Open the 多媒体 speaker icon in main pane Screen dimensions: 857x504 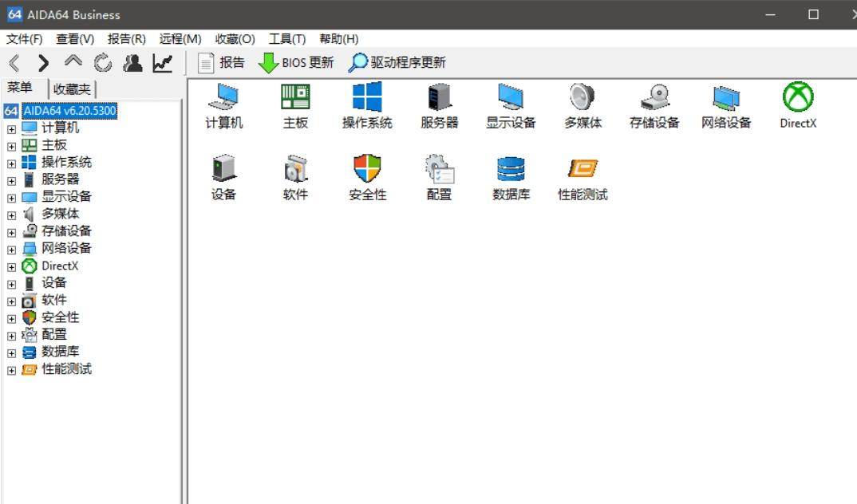click(583, 107)
